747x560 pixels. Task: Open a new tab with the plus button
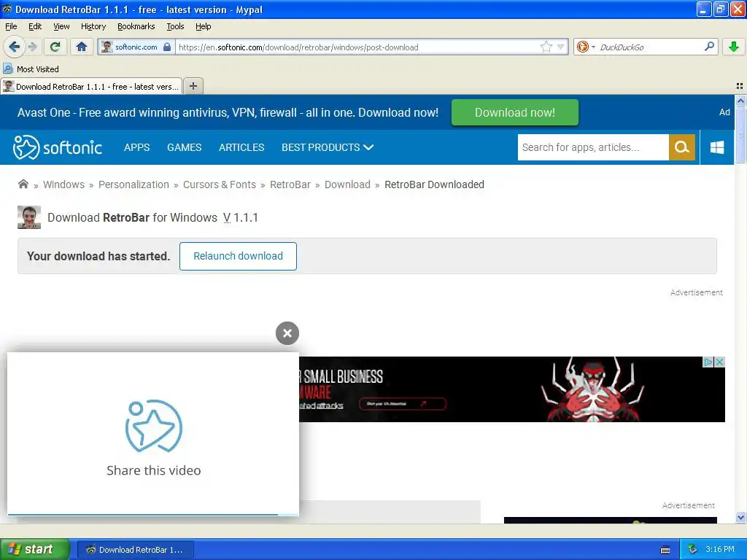click(x=193, y=86)
